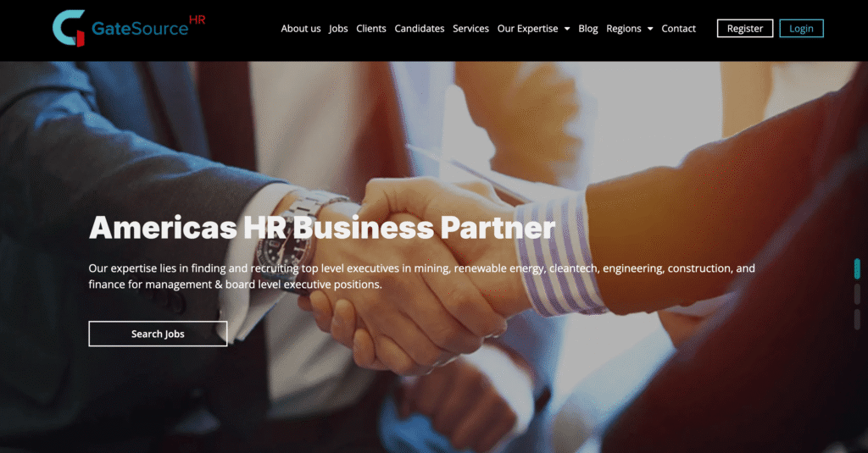This screenshot has height=453, width=868.
Task: Click the Americas HR Business Partner heading
Action: (x=321, y=227)
